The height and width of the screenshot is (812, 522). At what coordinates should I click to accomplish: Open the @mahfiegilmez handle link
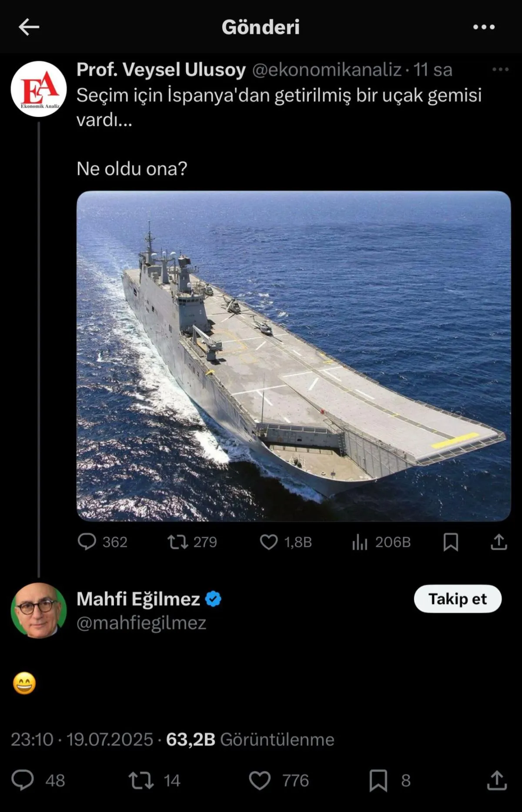[x=141, y=623]
